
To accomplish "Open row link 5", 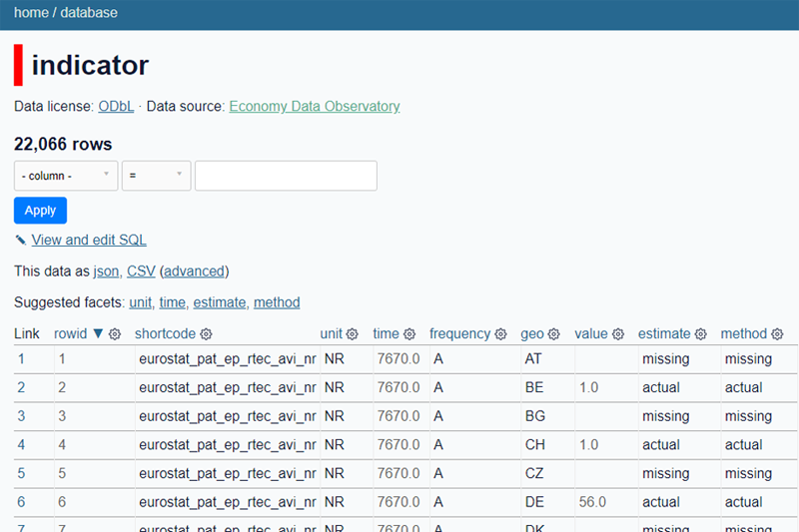I will [21, 473].
